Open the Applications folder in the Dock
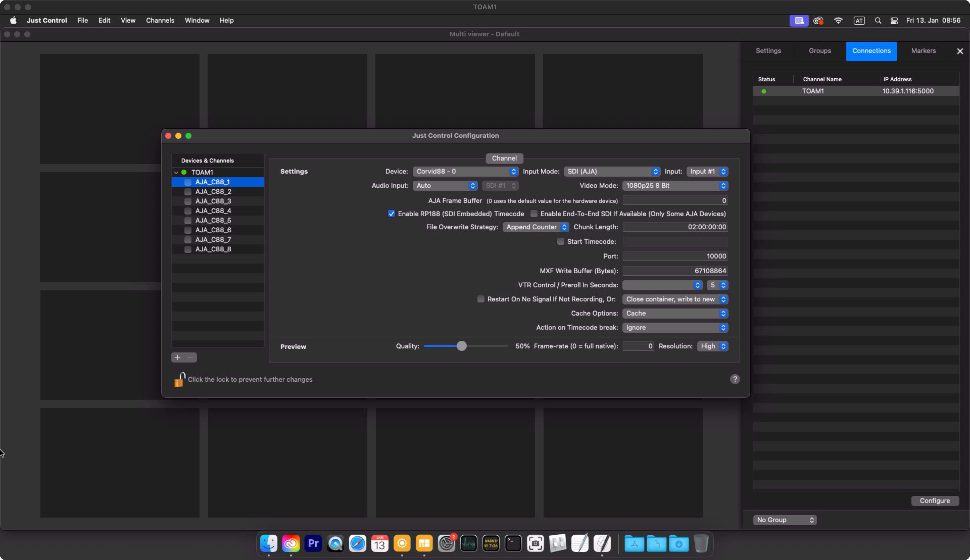 (634, 543)
